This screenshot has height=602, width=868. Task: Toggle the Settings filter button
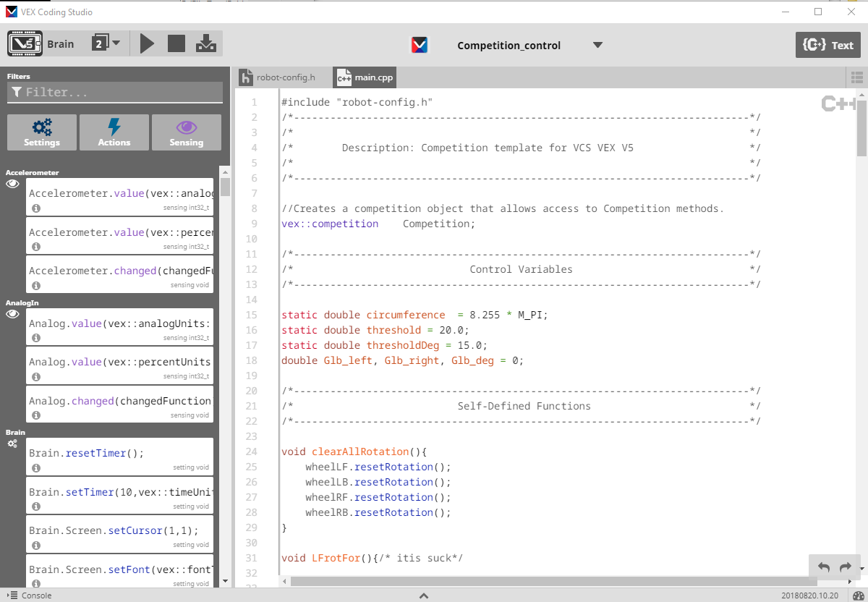click(x=42, y=132)
